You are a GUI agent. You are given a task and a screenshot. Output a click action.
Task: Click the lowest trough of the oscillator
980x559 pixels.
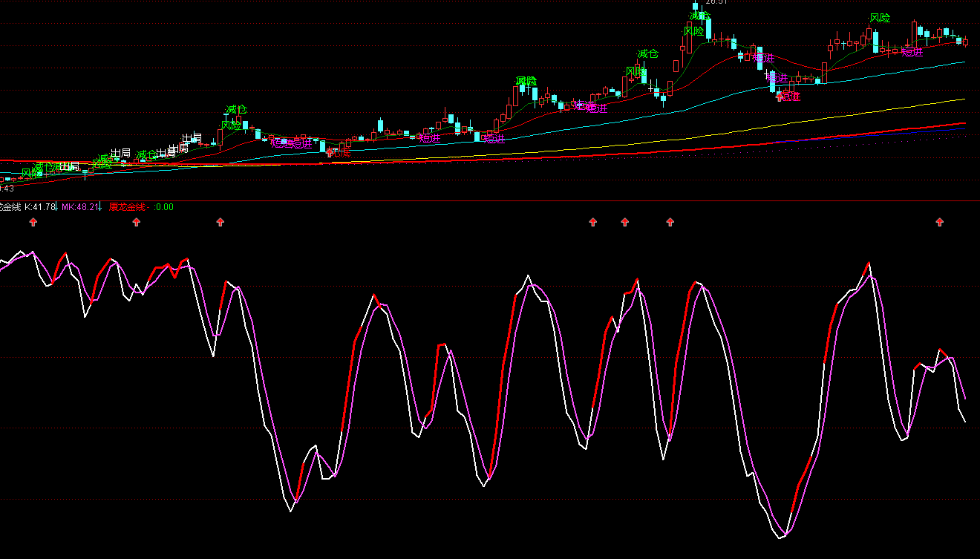click(780, 537)
